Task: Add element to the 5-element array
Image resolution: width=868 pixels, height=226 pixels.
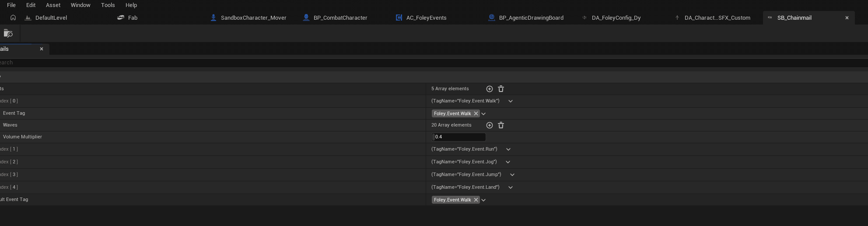Action: coord(490,89)
